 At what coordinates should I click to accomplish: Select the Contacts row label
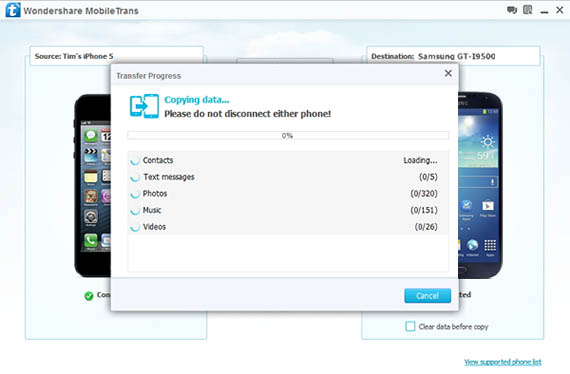tap(158, 160)
